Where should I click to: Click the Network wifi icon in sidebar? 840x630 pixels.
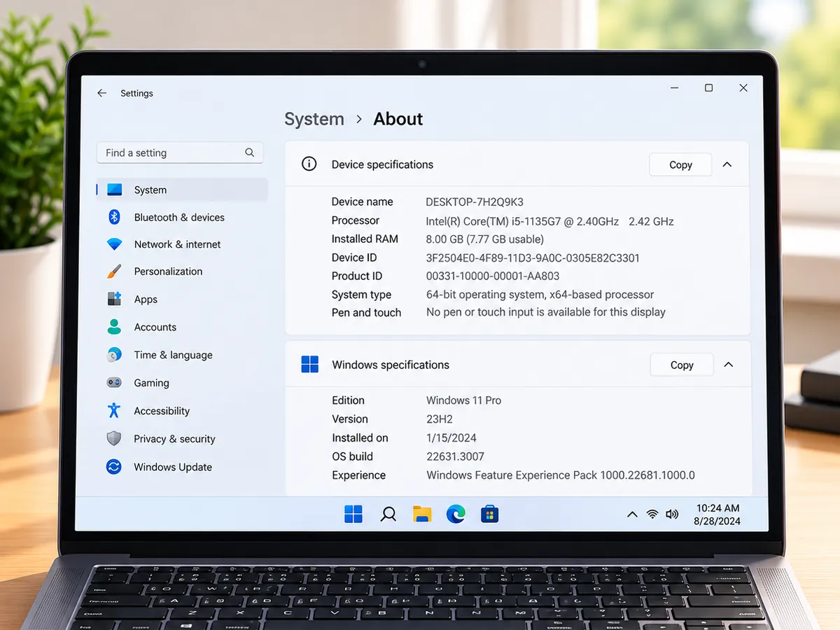[114, 244]
